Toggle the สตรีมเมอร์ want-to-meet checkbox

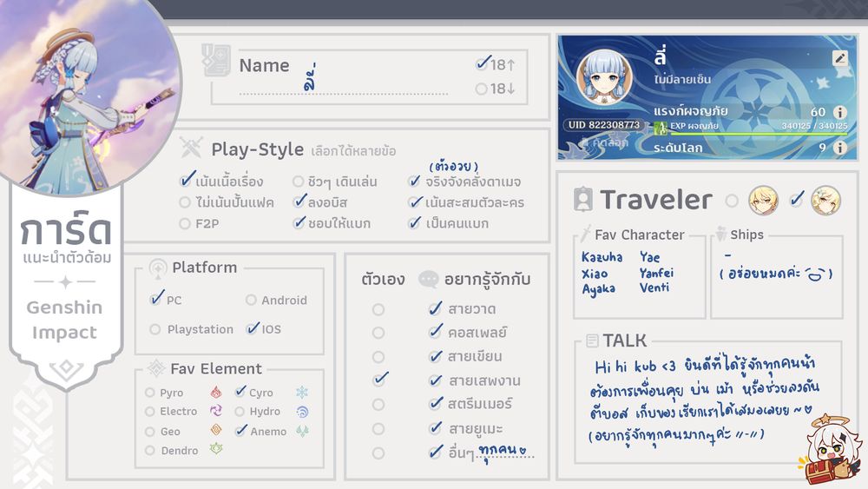[x=436, y=403]
